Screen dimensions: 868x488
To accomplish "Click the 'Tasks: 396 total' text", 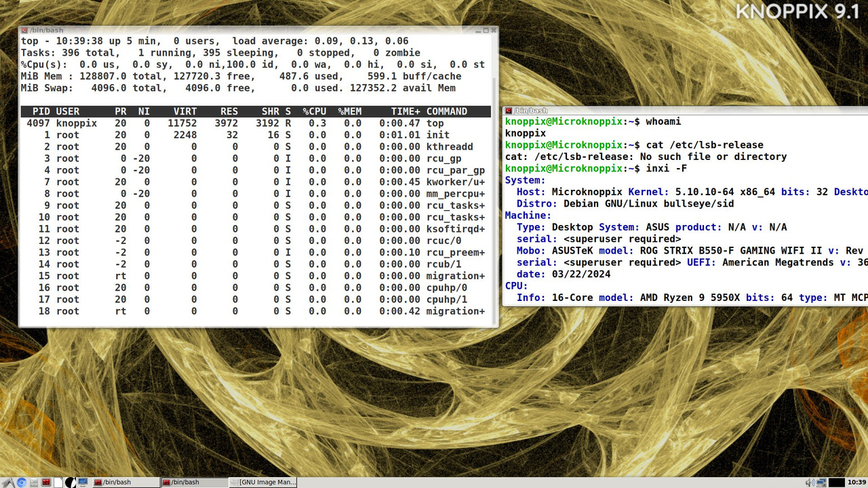I will [71, 53].
